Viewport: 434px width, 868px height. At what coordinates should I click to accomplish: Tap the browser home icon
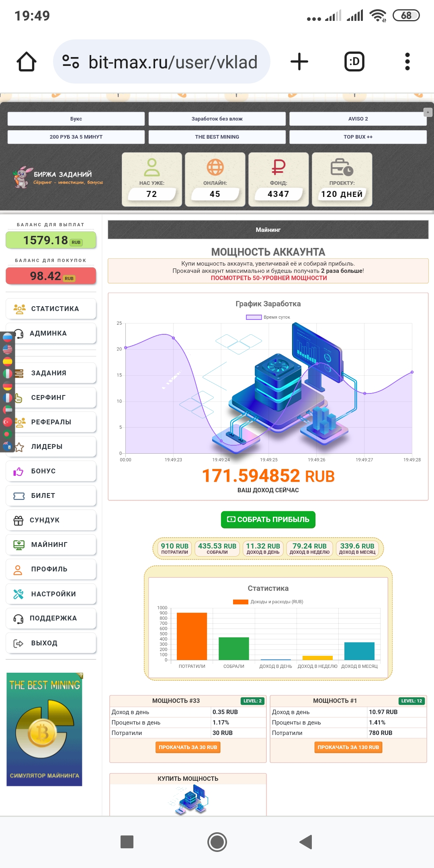pyautogui.click(x=27, y=62)
